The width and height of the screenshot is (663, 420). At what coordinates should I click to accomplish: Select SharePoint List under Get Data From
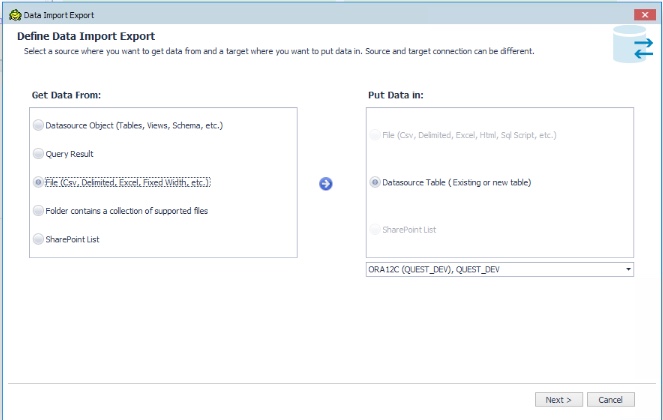(x=38, y=240)
